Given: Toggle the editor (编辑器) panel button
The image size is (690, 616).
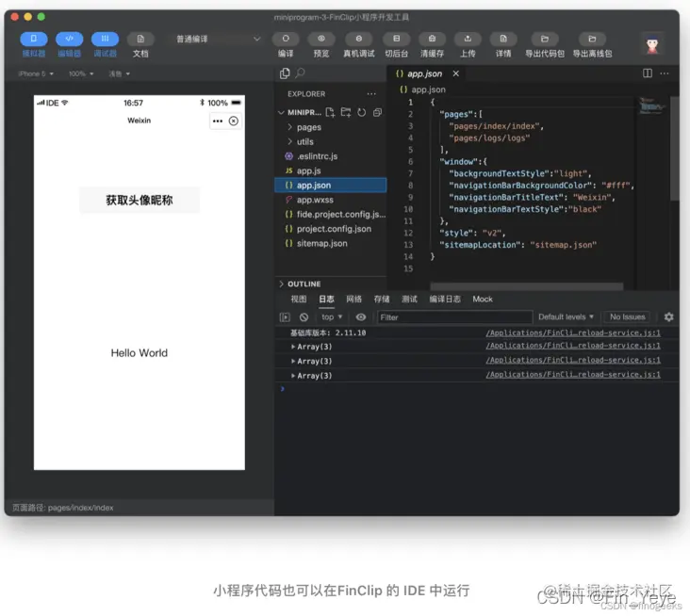Looking at the screenshot, I should coord(69,40).
